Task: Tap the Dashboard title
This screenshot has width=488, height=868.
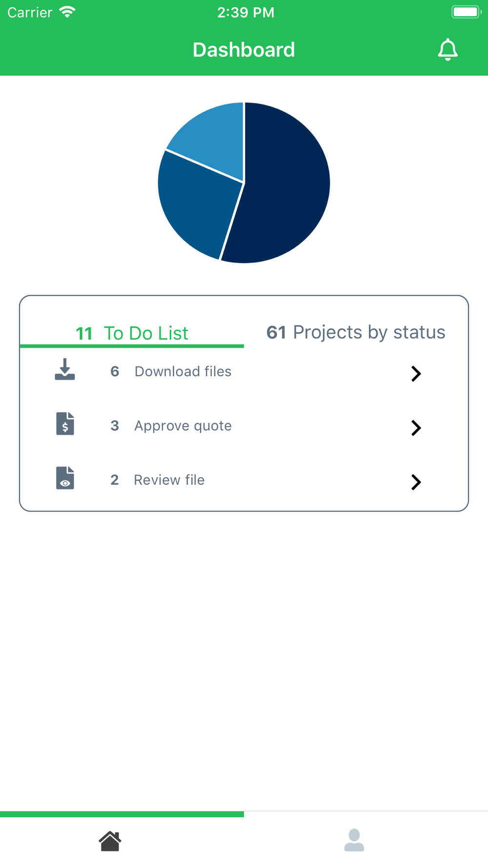Action: tap(244, 50)
